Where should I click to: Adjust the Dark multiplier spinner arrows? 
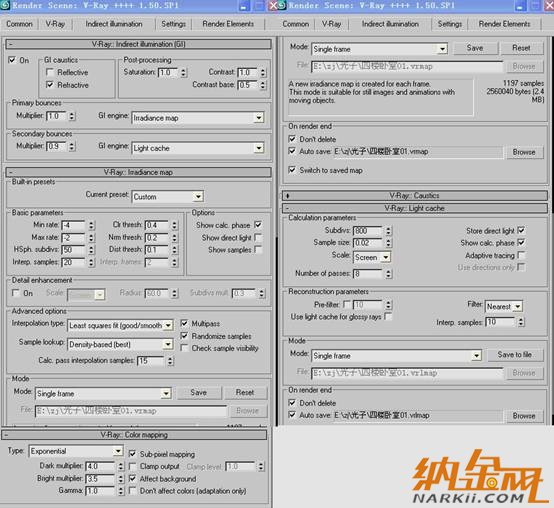point(120,466)
